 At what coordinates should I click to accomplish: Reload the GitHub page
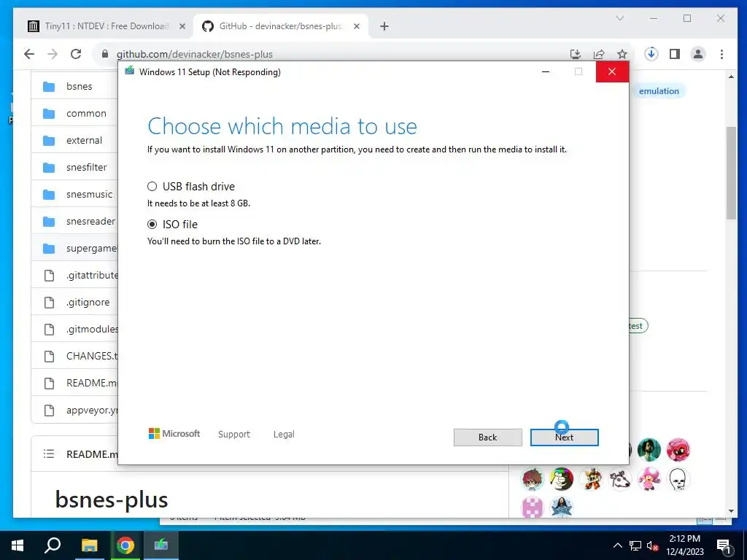[x=76, y=54]
